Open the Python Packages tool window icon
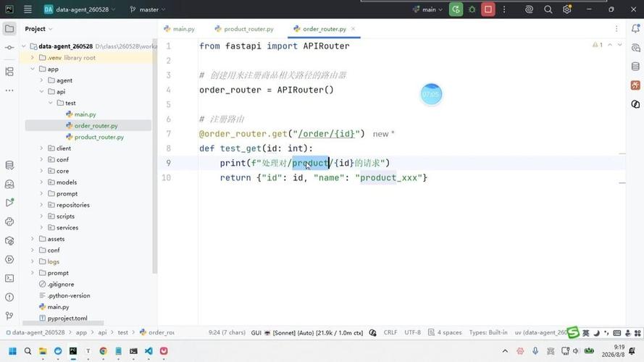 point(9,241)
